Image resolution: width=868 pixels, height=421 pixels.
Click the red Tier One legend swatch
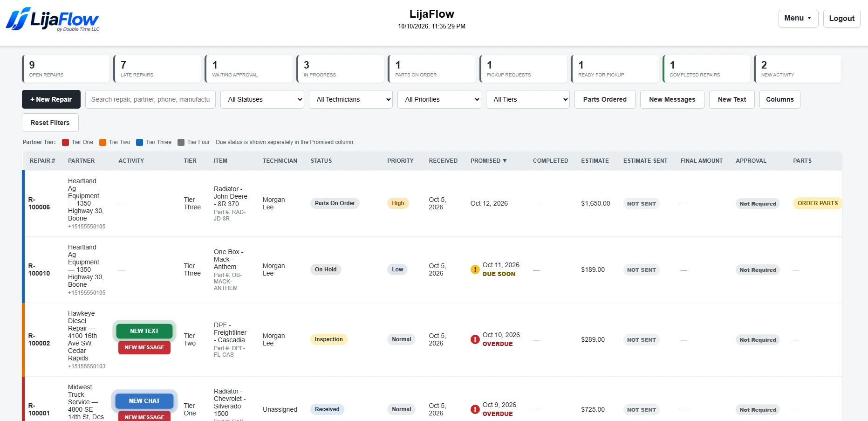[66, 142]
